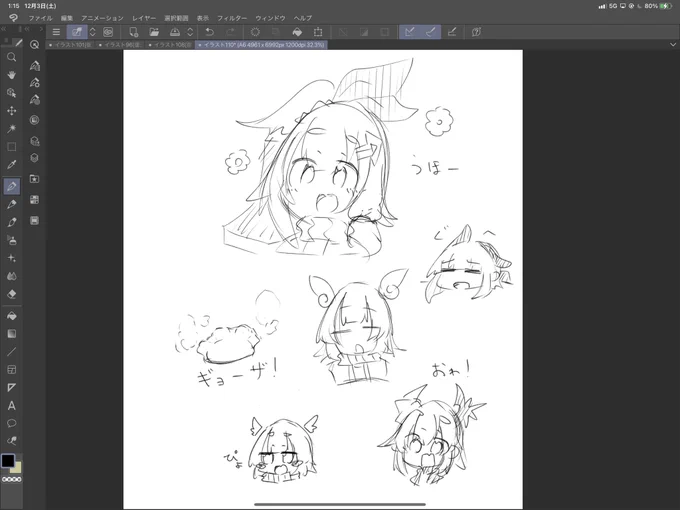Screen dimensions: 680x510
Task: Open the フィルター menu
Action: click(232, 18)
